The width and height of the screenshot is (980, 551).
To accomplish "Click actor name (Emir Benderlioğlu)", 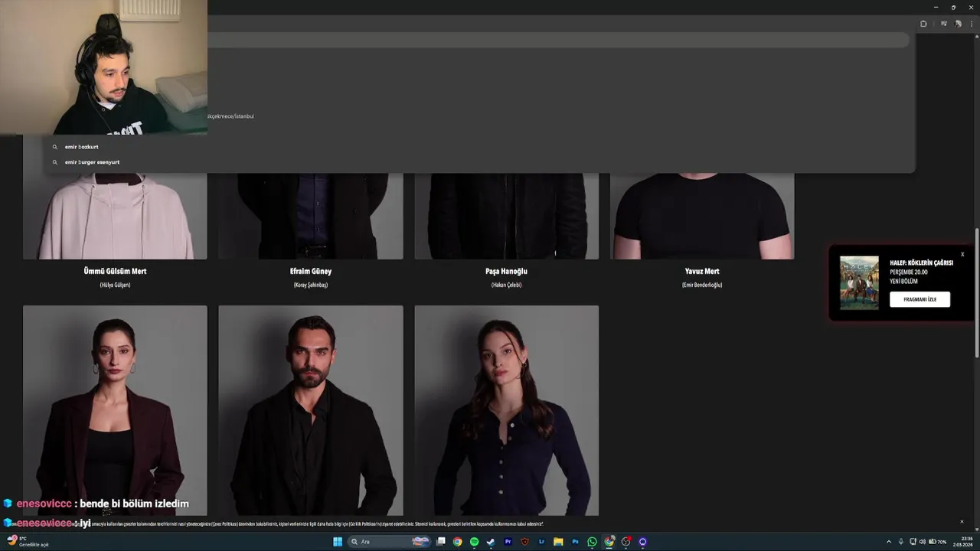I will tap(702, 285).
